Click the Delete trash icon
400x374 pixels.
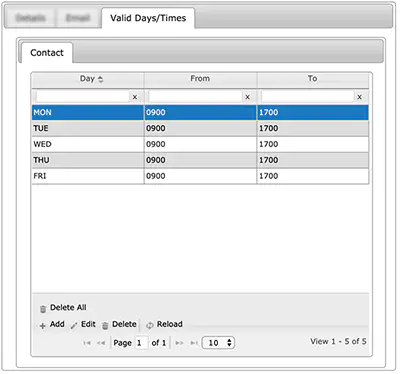pyautogui.click(x=105, y=326)
